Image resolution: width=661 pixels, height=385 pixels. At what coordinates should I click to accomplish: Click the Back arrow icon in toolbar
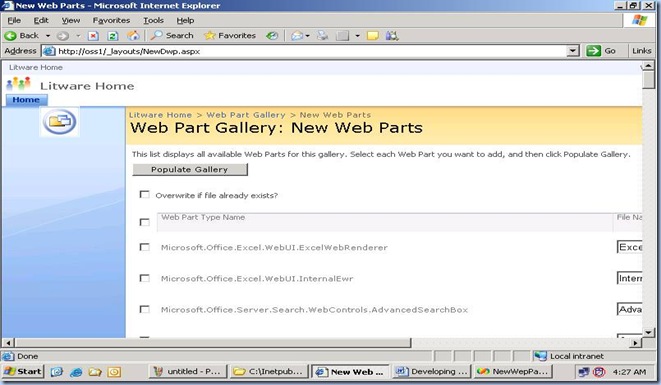point(10,36)
